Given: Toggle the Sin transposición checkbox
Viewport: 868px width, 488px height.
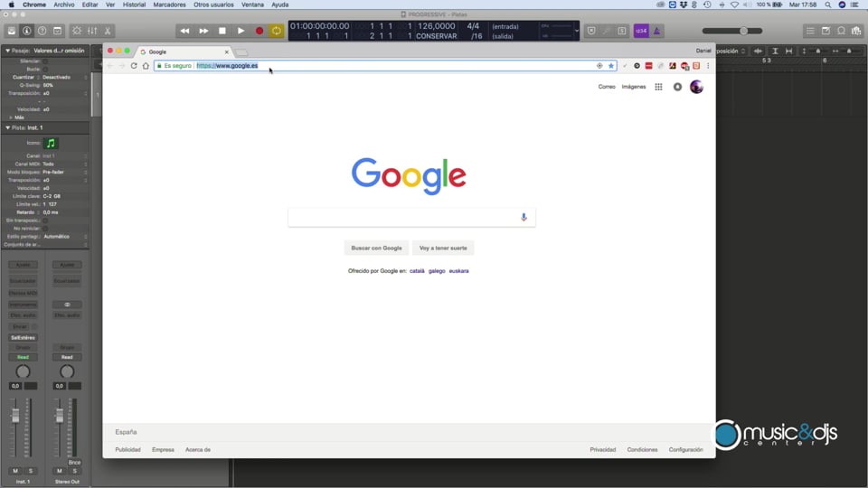Looking at the screenshot, I should (x=45, y=221).
